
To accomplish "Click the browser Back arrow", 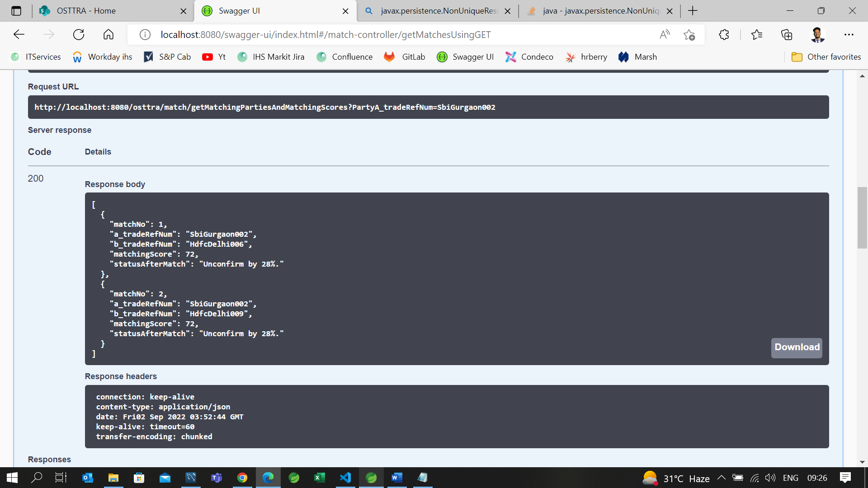I will (x=19, y=34).
